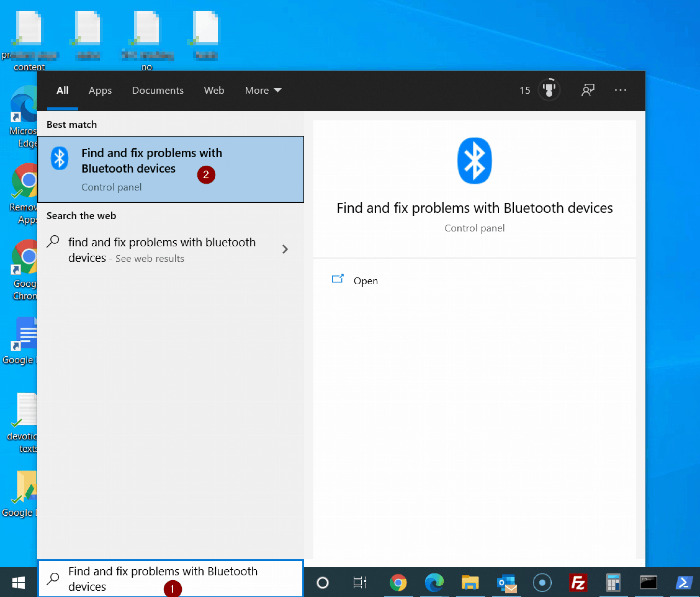This screenshot has width=700, height=597.
Task: Open Task View from the taskbar
Action: pyautogui.click(x=360, y=583)
